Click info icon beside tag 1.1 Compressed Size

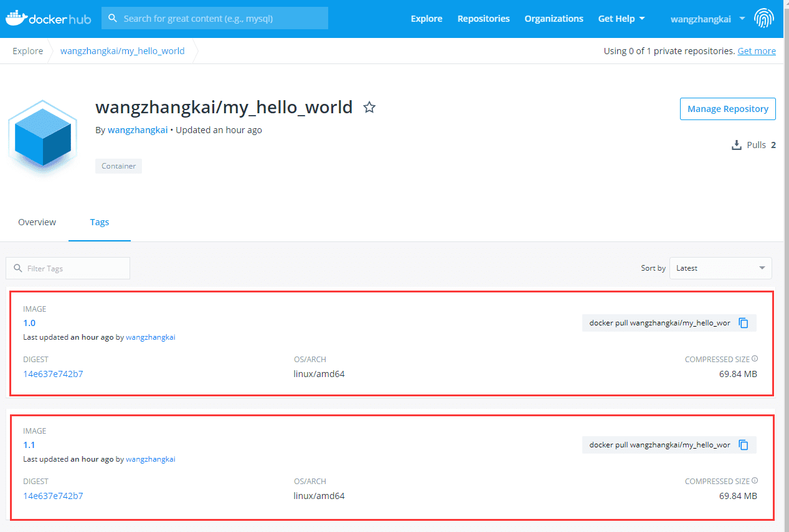755,481
